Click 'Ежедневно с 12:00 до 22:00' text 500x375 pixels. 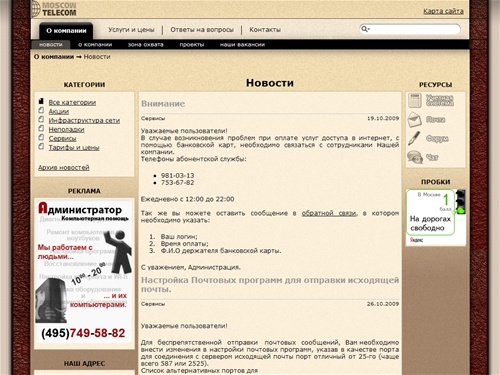(x=187, y=199)
